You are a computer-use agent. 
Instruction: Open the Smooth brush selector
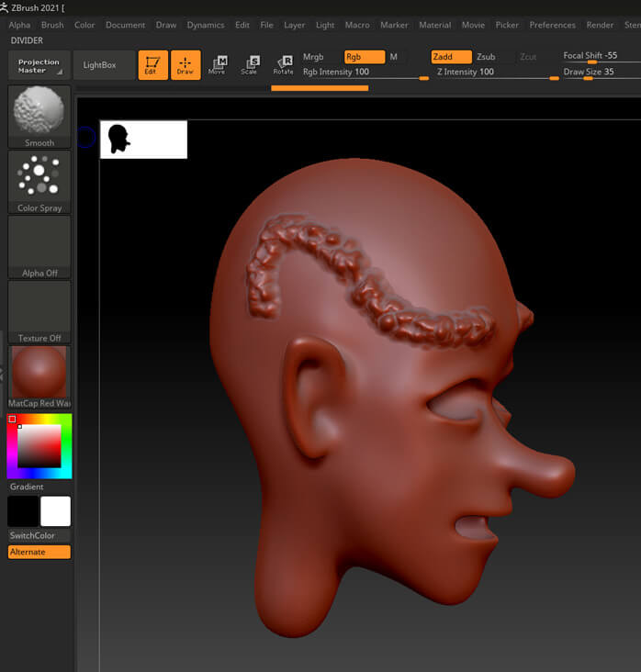coord(39,117)
